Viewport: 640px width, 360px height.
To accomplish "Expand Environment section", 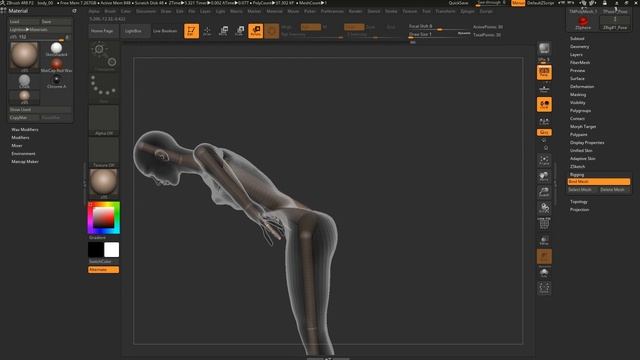I will [23, 154].
